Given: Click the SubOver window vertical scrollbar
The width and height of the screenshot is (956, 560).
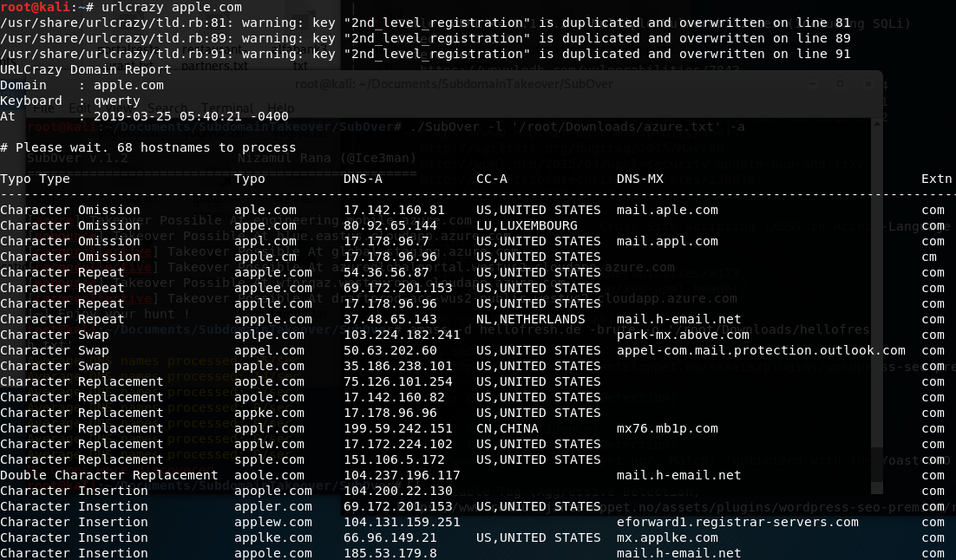Looking at the screenshot, I should 877,304.
